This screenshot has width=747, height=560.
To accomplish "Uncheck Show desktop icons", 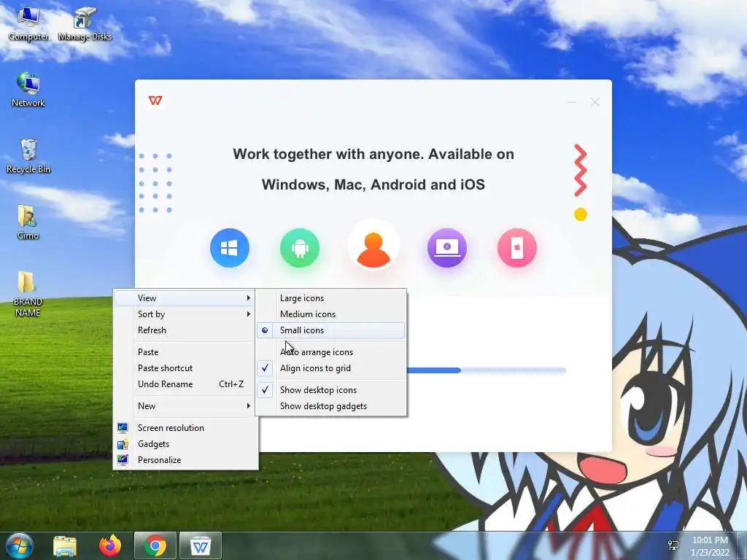I will (x=330, y=390).
